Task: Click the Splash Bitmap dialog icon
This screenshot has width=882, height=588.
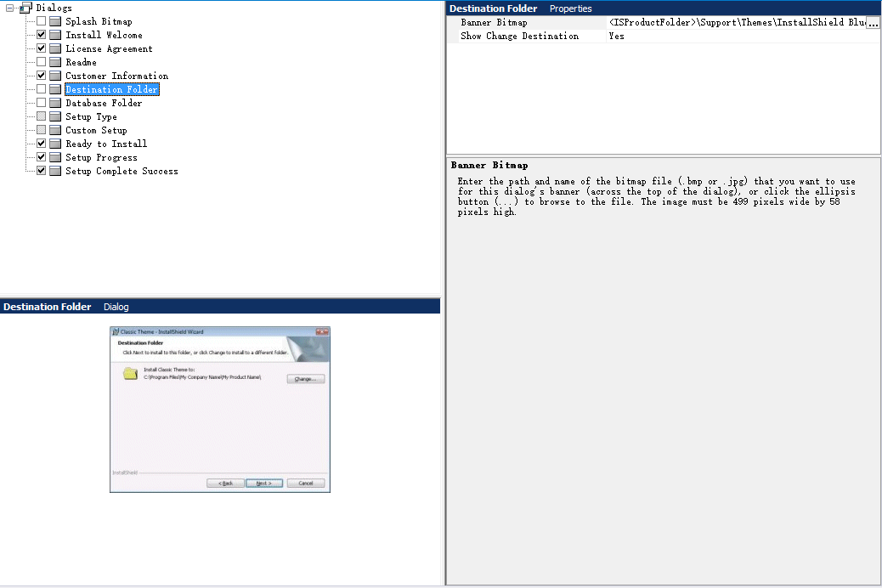Action: [x=54, y=21]
